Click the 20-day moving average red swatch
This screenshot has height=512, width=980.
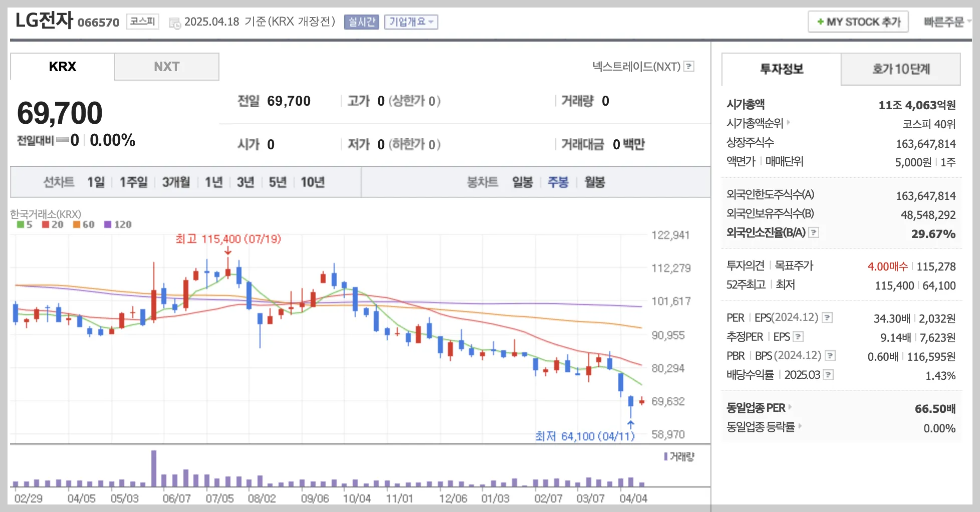[x=46, y=224]
